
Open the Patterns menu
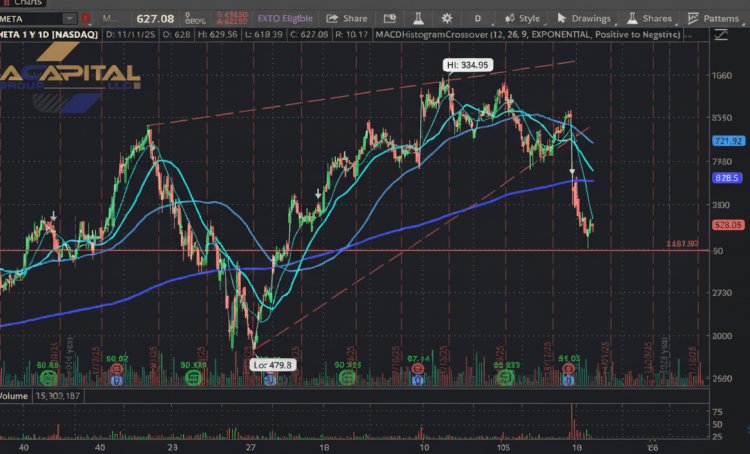(x=714, y=18)
